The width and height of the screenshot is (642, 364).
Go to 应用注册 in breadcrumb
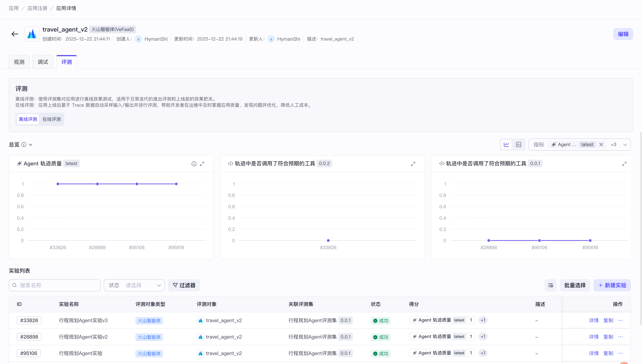pyautogui.click(x=37, y=8)
